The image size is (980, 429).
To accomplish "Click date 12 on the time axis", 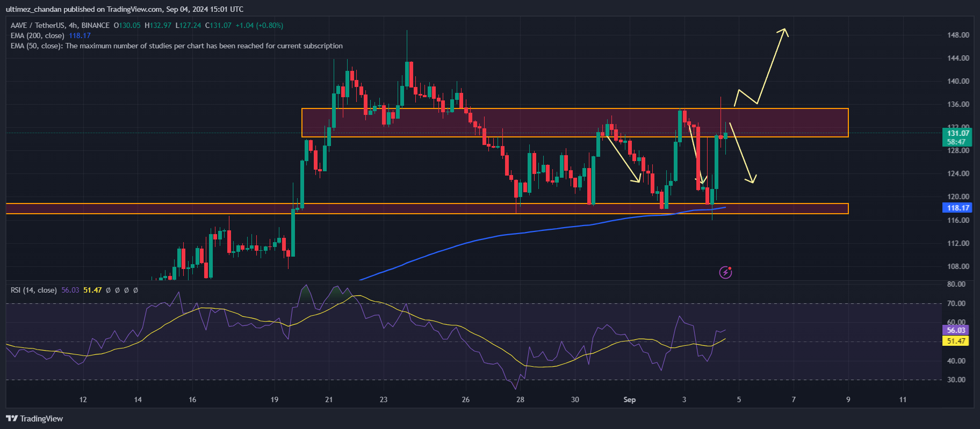I will (83, 399).
